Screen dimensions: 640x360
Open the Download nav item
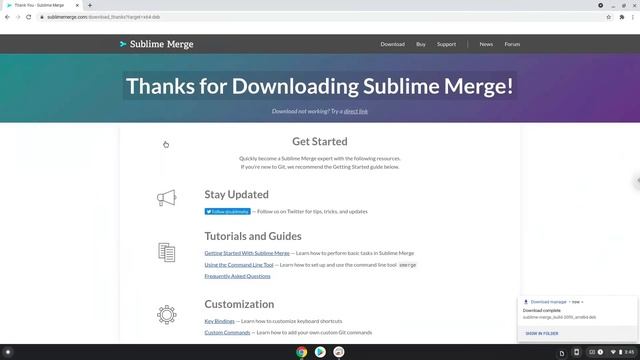(393, 44)
